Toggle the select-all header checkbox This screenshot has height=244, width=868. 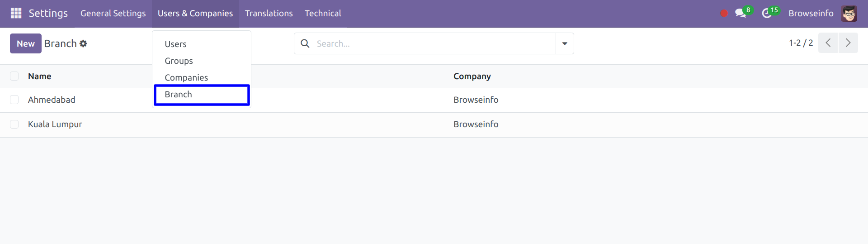click(x=14, y=76)
